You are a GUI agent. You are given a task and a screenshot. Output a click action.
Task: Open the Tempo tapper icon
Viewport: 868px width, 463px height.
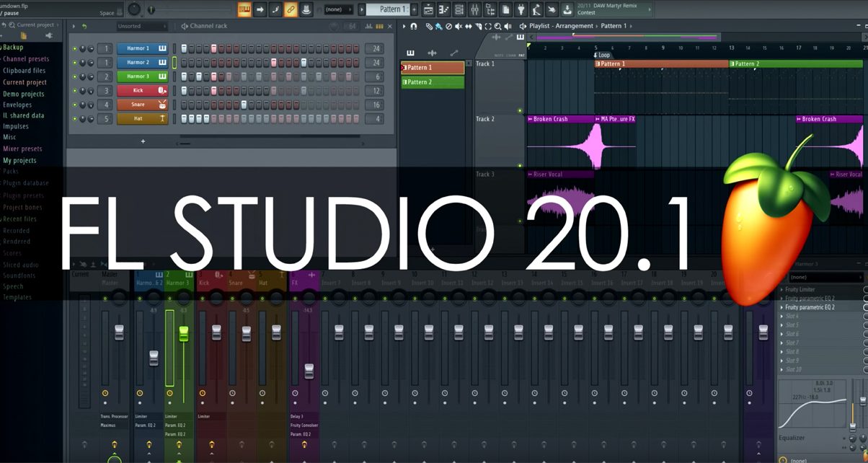(x=536, y=9)
